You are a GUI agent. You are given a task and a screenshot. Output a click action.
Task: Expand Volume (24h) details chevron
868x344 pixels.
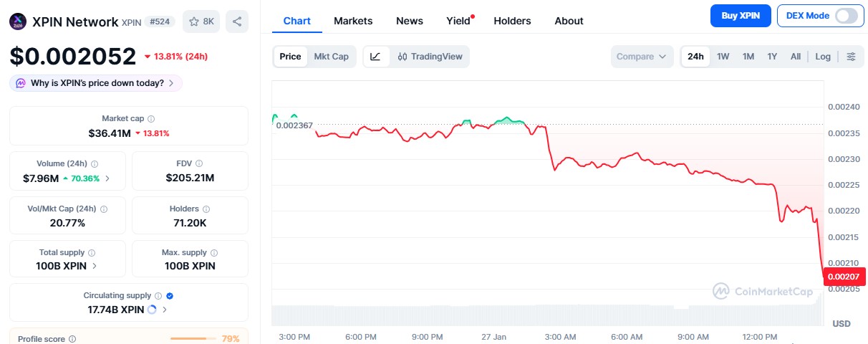point(107,178)
